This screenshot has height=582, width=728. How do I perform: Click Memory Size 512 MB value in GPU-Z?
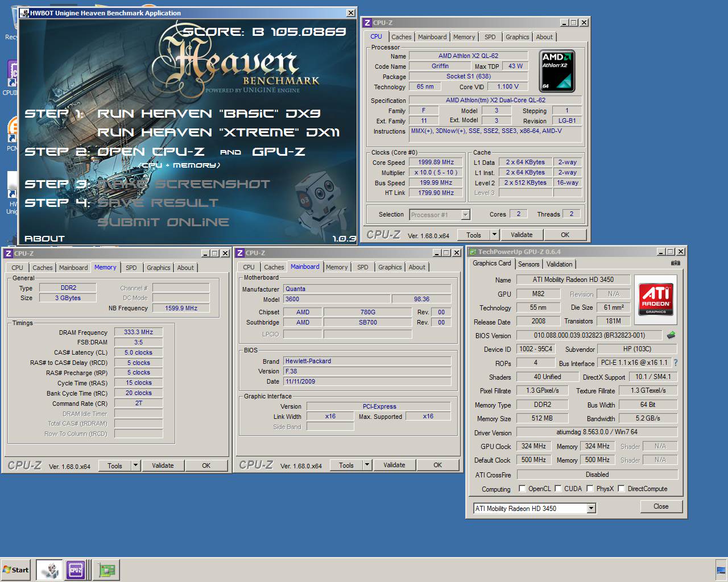tap(542, 418)
